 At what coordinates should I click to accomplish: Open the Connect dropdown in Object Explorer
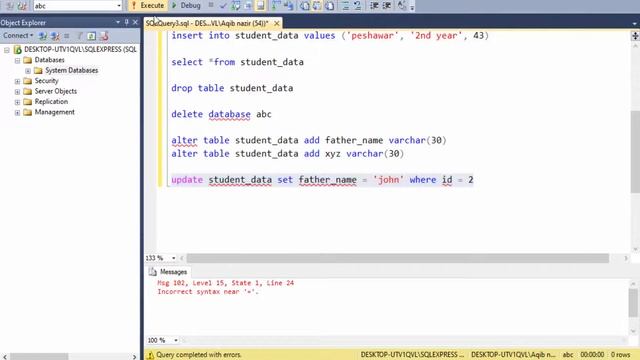click(x=18, y=36)
